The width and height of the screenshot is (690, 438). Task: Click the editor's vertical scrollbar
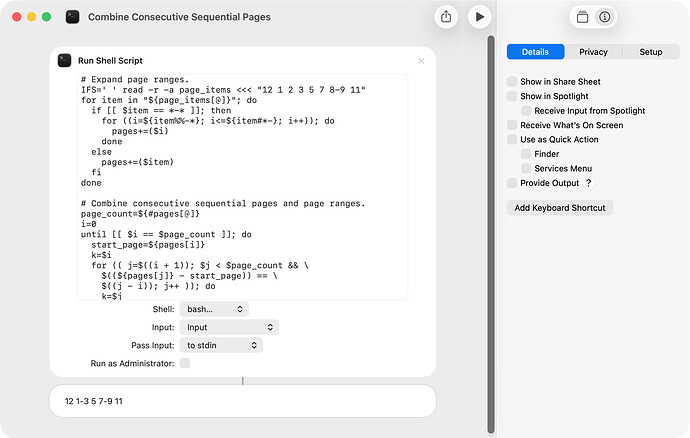point(491,234)
